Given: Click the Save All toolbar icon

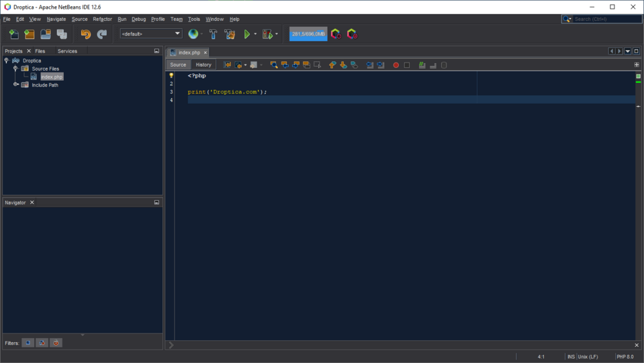Looking at the screenshot, I should [62, 34].
